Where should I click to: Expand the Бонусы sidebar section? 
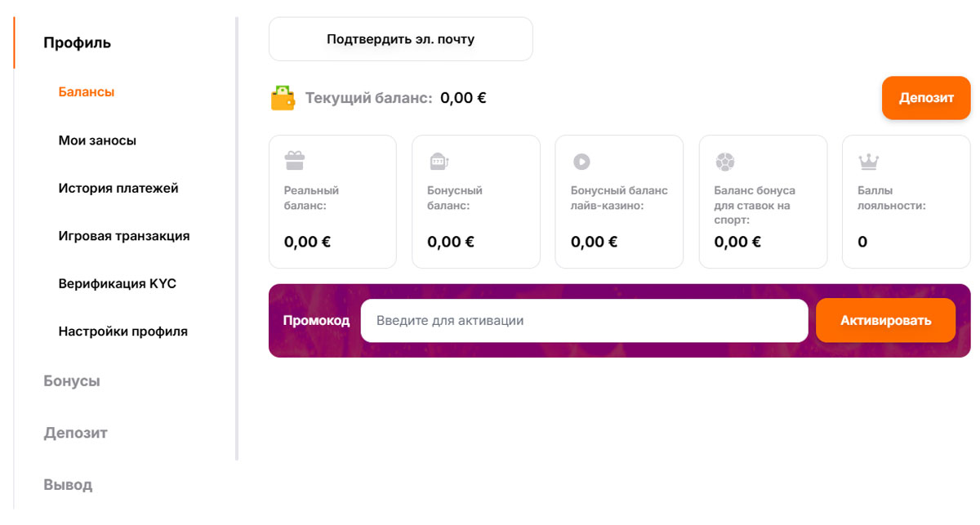[72, 381]
